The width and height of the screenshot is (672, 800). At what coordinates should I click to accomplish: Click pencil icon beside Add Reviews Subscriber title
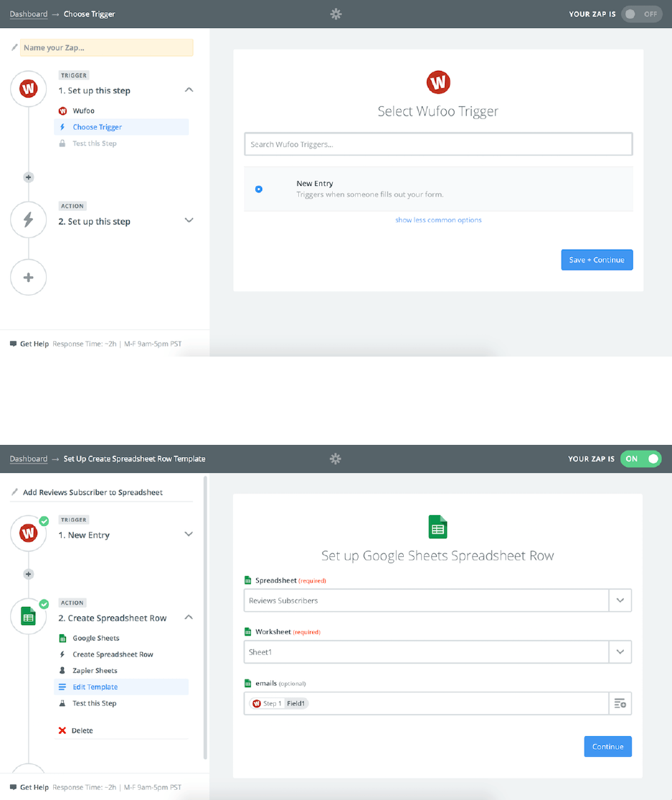point(14,492)
